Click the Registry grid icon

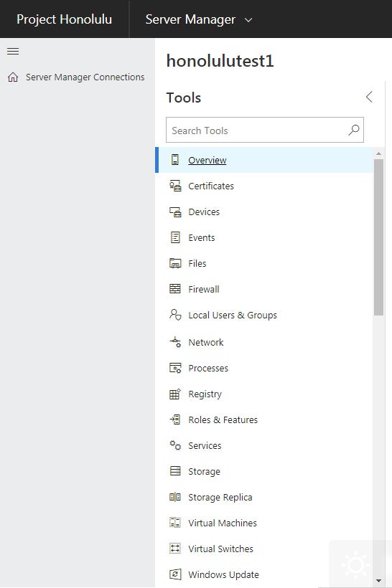pos(175,394)
